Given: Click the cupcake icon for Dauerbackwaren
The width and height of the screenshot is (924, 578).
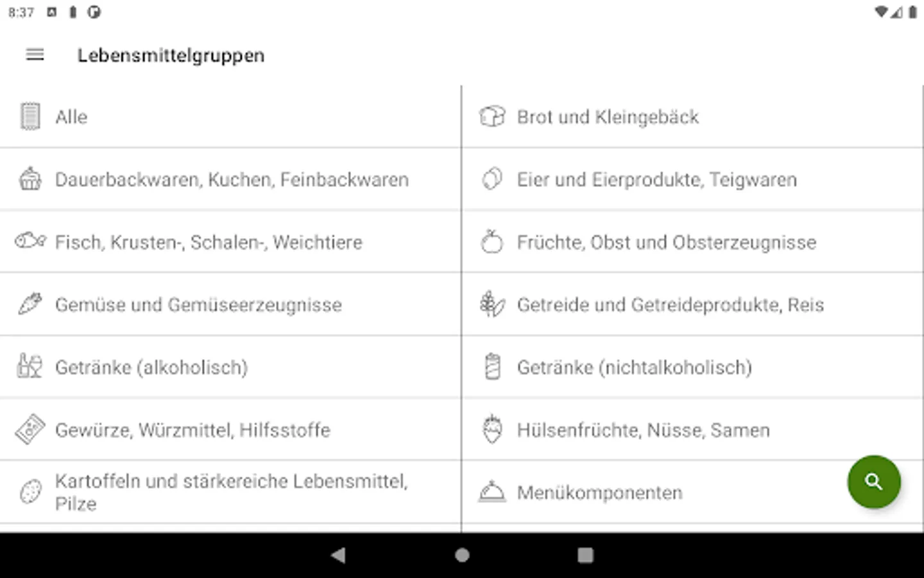Looking at the screenshot, I should (30, 179).
